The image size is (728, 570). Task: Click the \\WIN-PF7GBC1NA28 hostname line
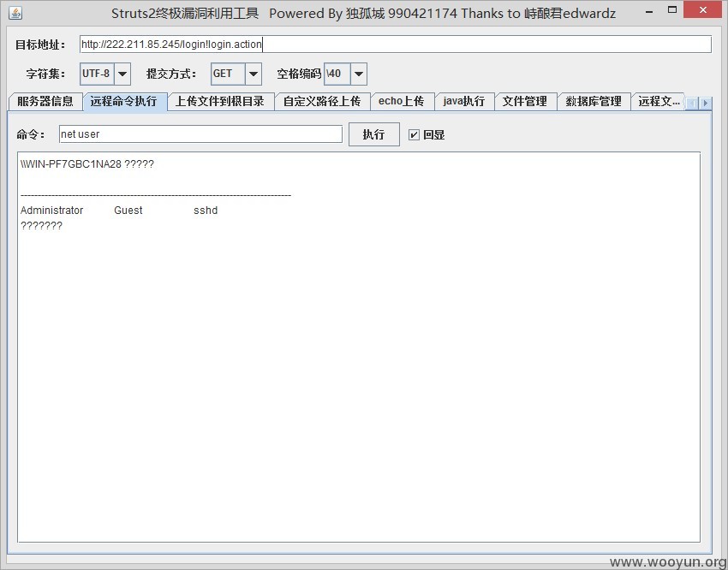[87, 164]
